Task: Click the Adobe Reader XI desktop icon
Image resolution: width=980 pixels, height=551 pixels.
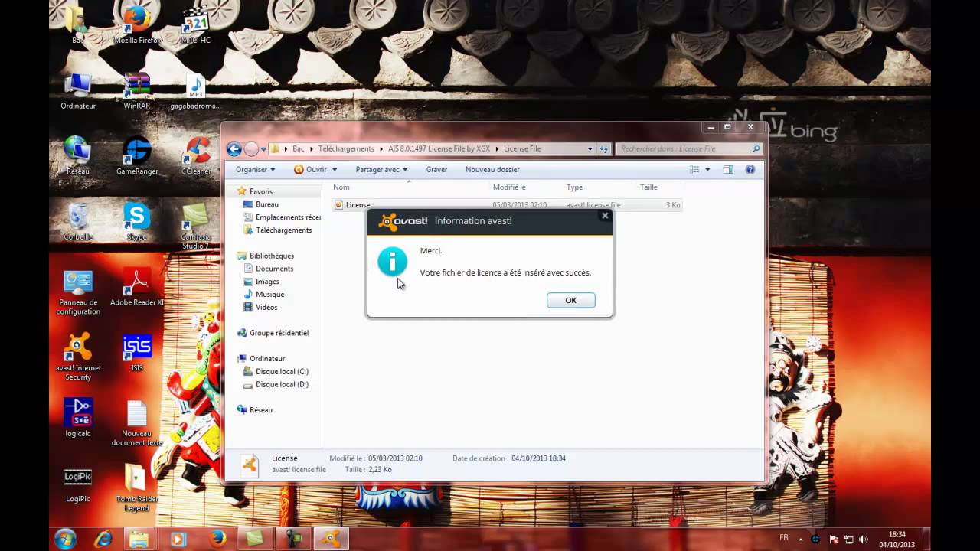Action: [137, 287]
